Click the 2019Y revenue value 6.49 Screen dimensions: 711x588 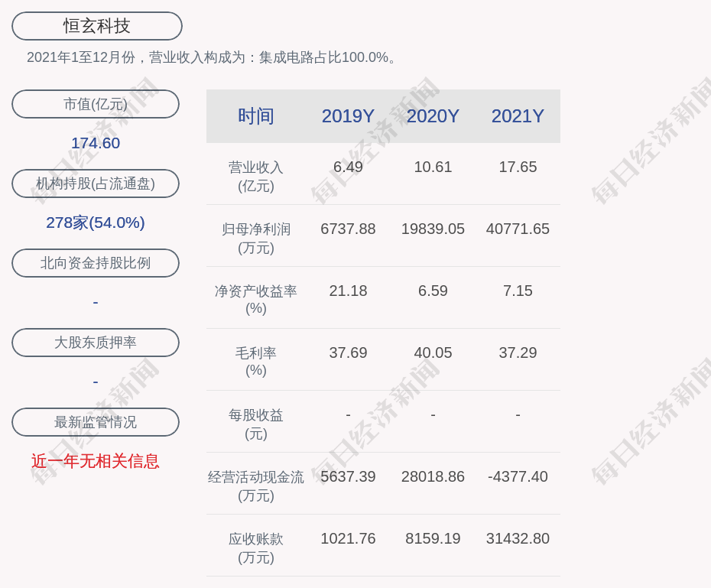(348, 167)
